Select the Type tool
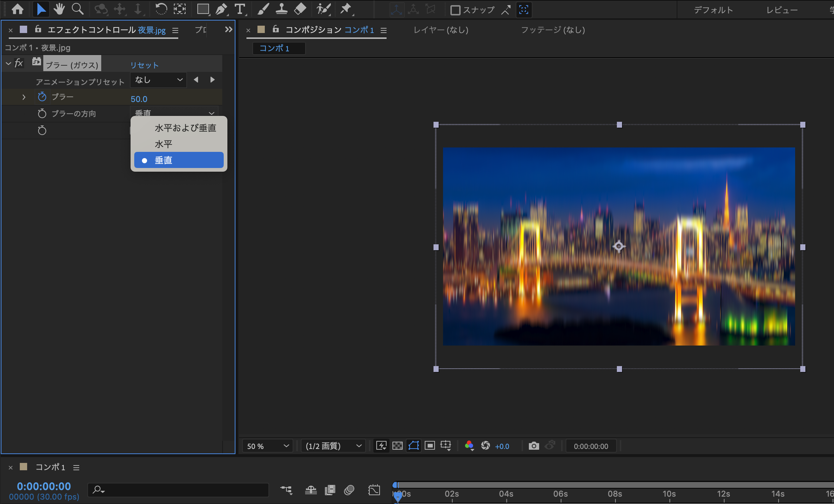Viewport: 834px width, 504px height. pyautogui.click(x=240, y=9)
